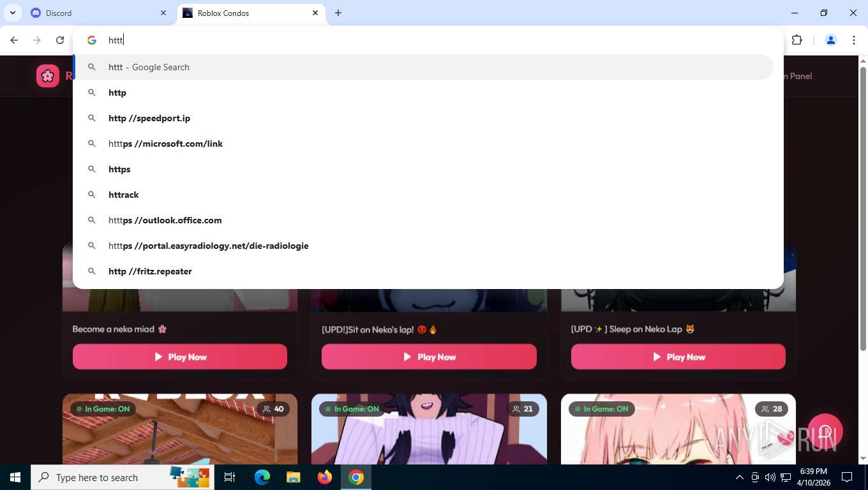Choose the 'https' suggestion
868x490 pixels.
coord(424,169)
